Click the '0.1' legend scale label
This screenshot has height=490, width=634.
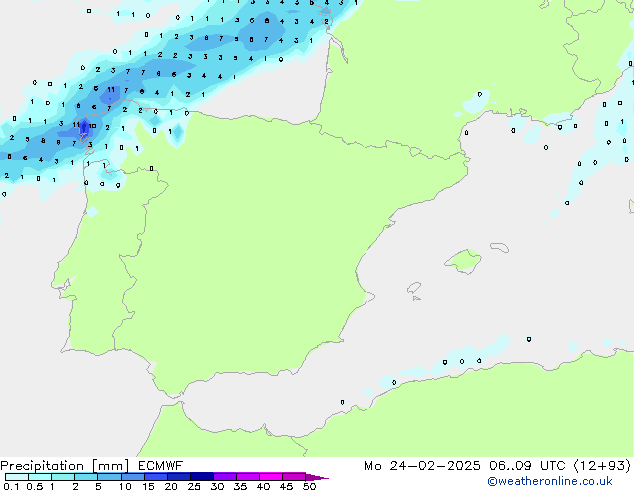coord(11,486)
